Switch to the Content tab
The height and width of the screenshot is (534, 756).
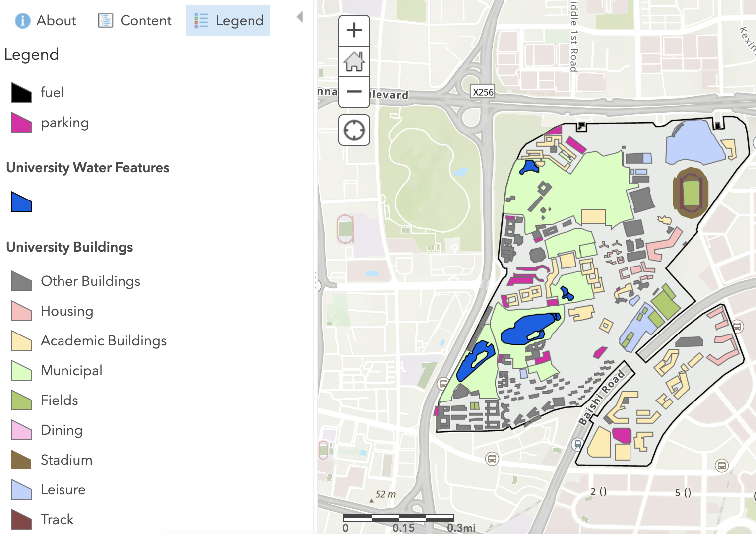click(x=135, y=20)
